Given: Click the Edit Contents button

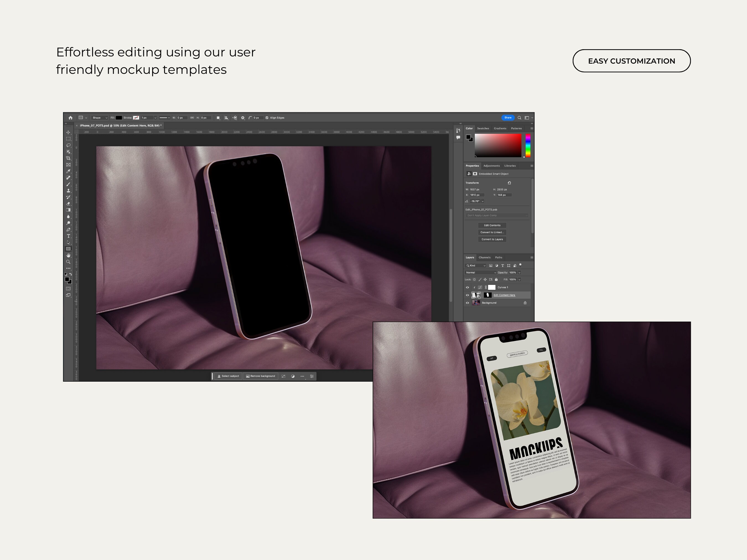Looking at the screenshot, I should tap(492, 225).
